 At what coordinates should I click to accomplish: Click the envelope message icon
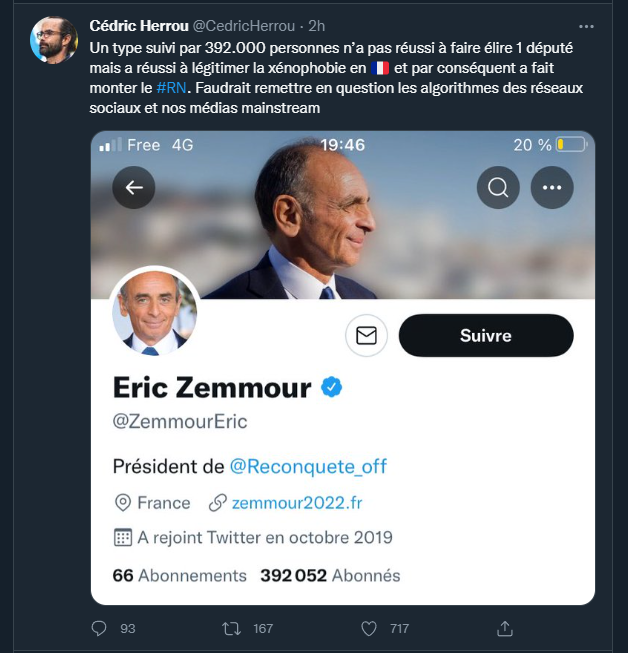click(366, 336)
